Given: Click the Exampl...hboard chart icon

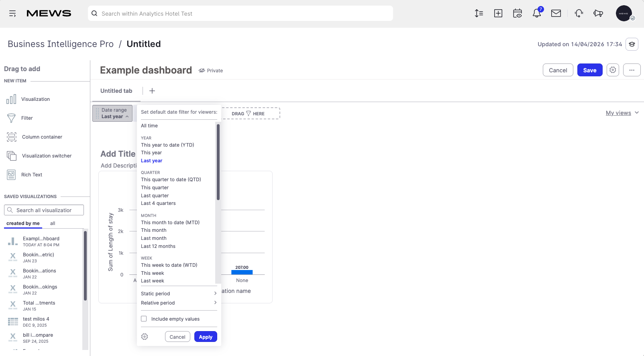Looking at the screenshot, I should point(13,241).
